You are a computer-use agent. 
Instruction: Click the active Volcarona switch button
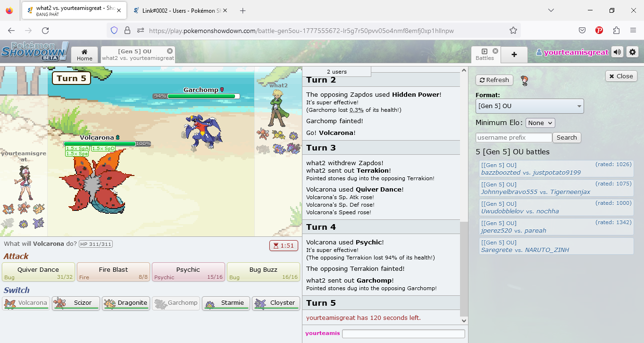tap(26, 303)
